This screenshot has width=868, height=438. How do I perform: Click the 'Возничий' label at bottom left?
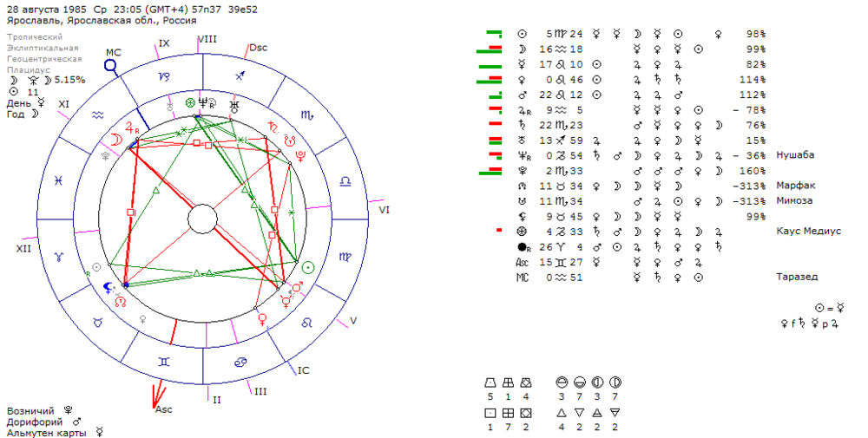coord(30,411)
